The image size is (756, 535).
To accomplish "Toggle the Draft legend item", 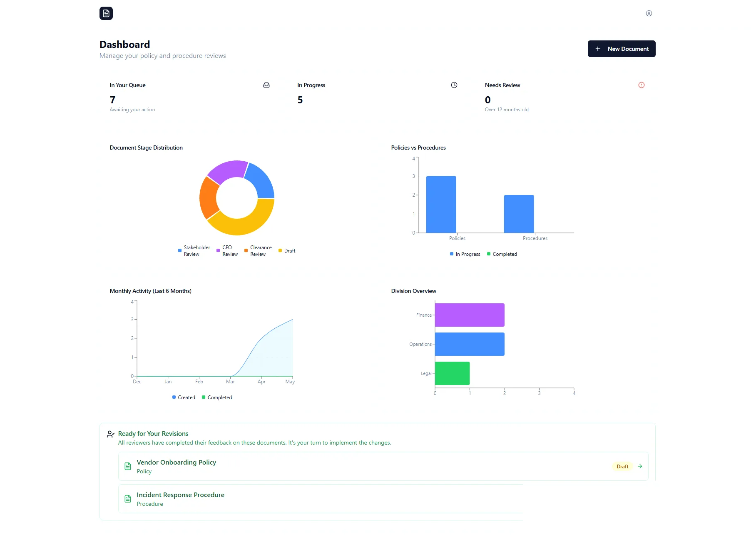I will point(287,251).
